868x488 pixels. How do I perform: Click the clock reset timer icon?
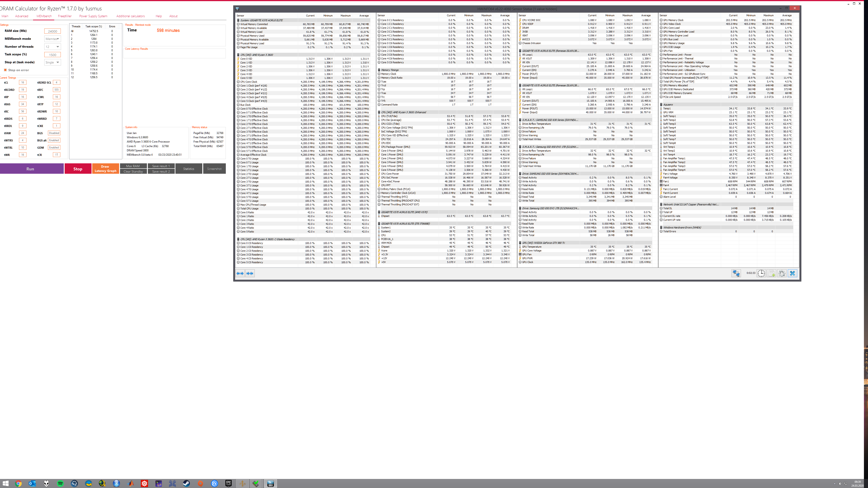(761, 273)
